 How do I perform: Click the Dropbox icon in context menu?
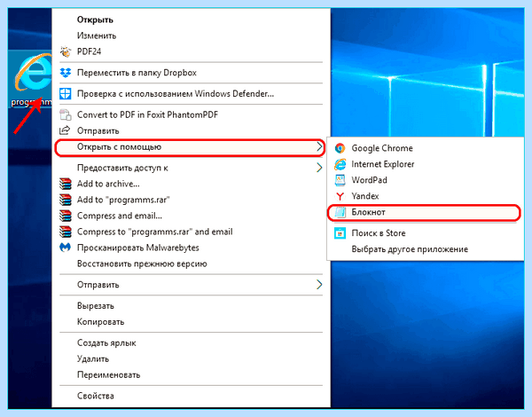point(65,73)
